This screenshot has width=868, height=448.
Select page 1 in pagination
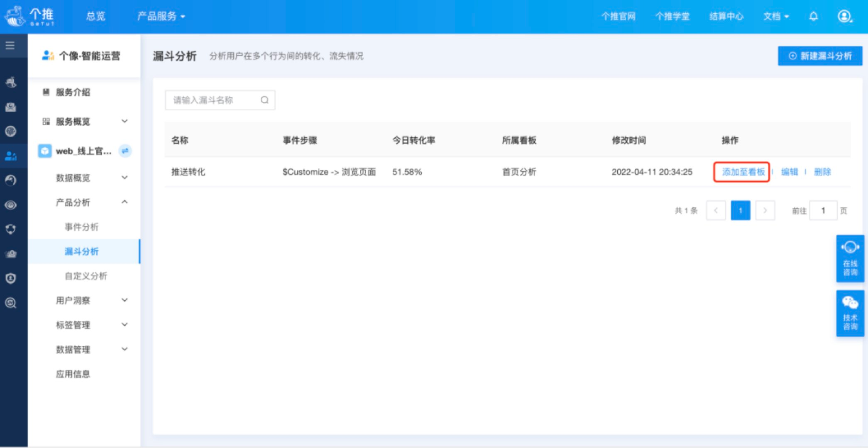[x=740, y=210]
